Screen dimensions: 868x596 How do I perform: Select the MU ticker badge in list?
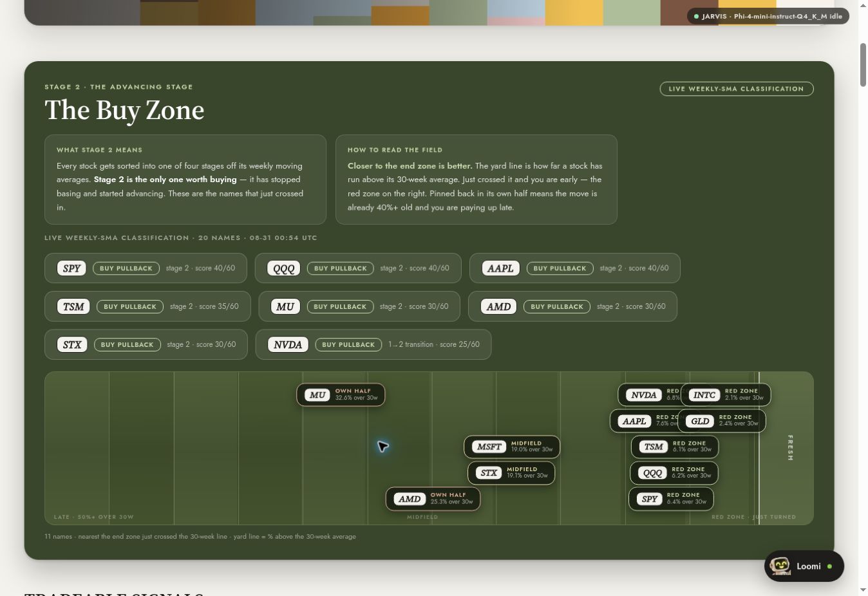[285, 306]
